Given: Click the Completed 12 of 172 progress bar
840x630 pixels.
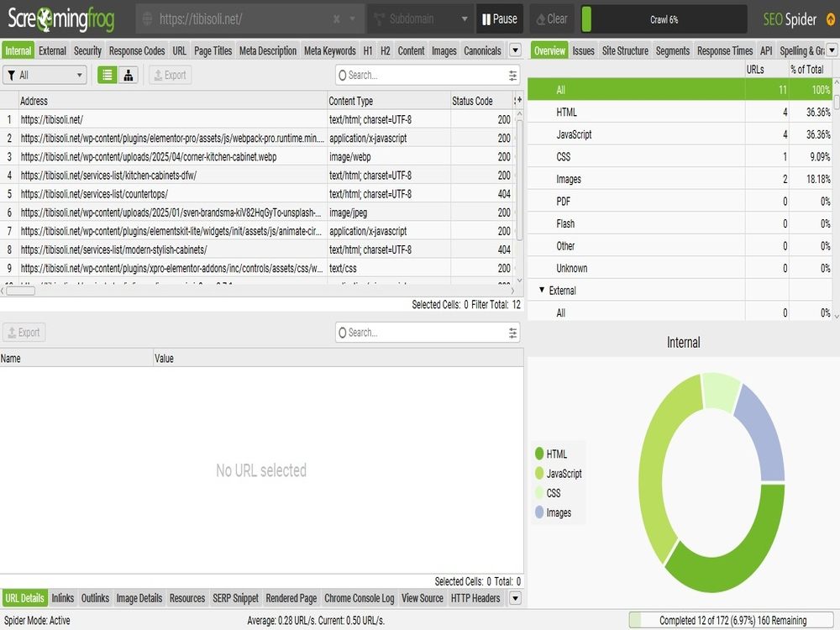Looking at the screenshot, I should point(732,621).
